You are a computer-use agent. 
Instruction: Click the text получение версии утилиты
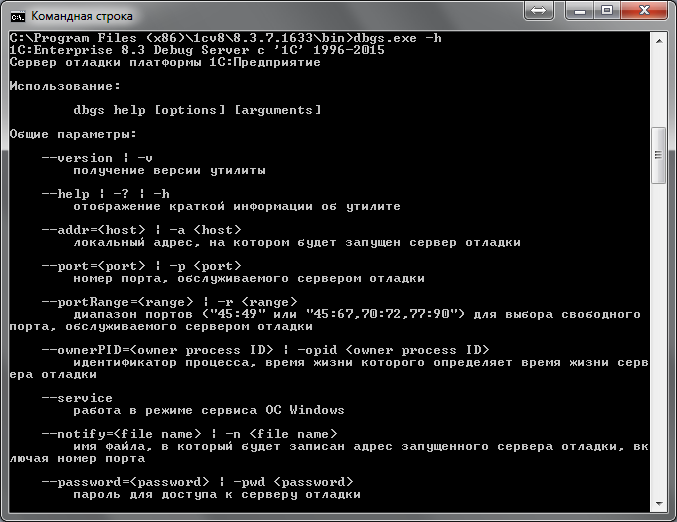(169, 171)
